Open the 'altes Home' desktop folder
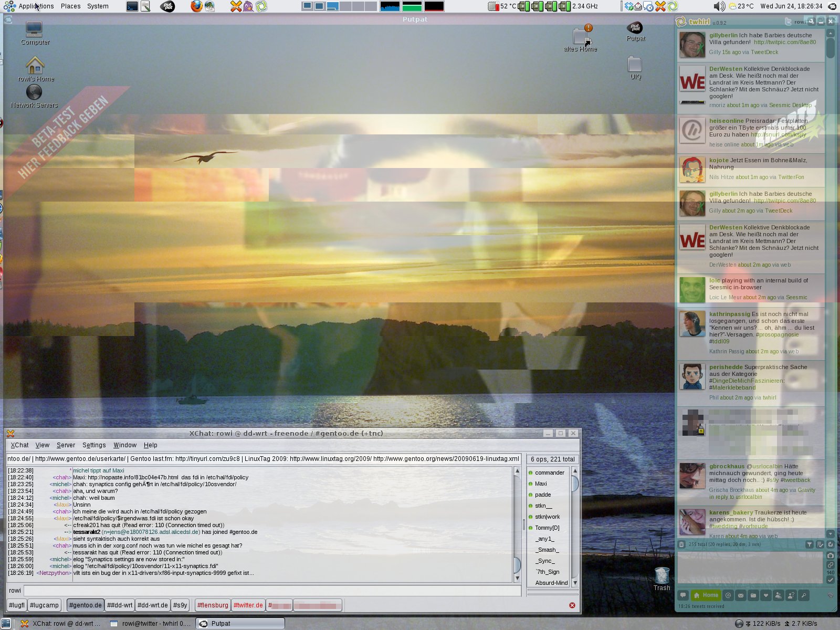840x630 pixels. point(581,38)
